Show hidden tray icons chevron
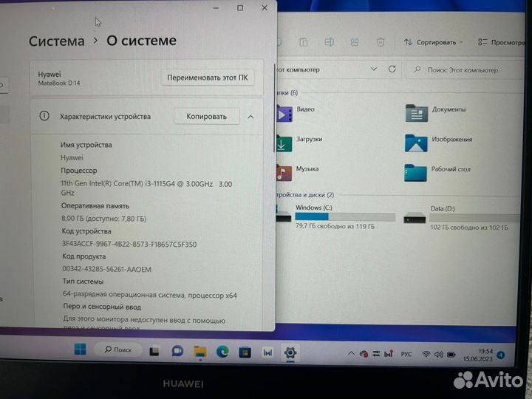 (x=351, y=353)
